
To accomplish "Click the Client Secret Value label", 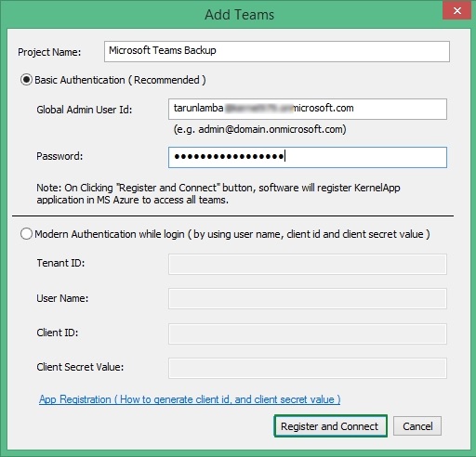I will [80, 367].
